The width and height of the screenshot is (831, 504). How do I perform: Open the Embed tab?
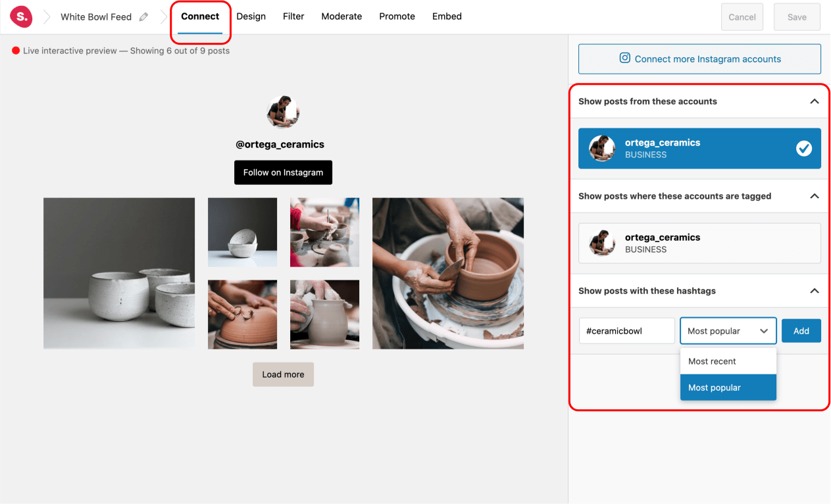447,16
